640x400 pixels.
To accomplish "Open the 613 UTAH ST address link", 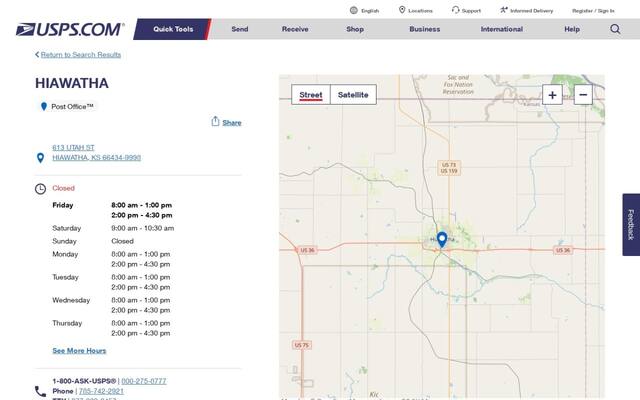I will pos(73,147).
